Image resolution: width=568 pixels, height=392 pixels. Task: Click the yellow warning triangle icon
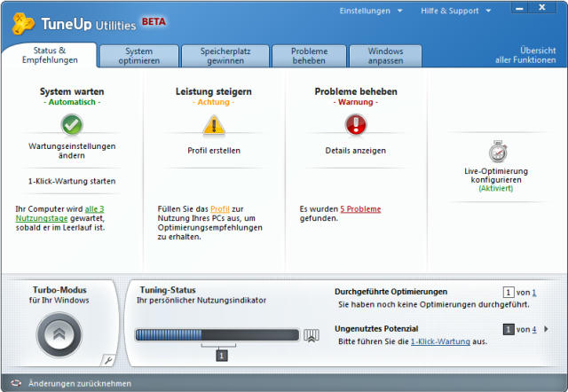point(214,125)
